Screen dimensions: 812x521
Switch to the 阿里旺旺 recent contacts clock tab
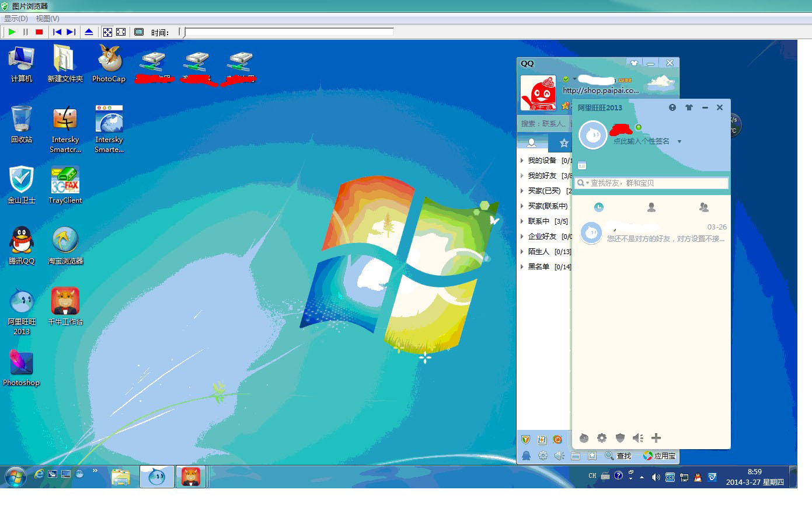pos(599,207)
